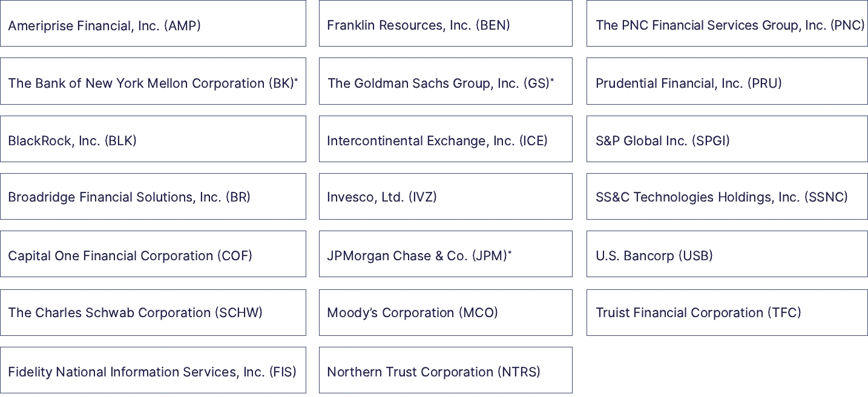Click The Goldman Sachs Group, Inc. (GS)
This screenshot has height=397, width=868.
click(x=445, y=82)
